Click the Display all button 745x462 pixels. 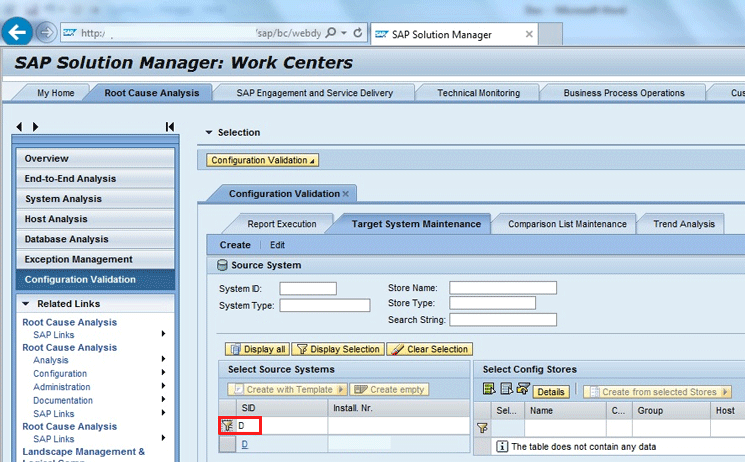[257, 349]
